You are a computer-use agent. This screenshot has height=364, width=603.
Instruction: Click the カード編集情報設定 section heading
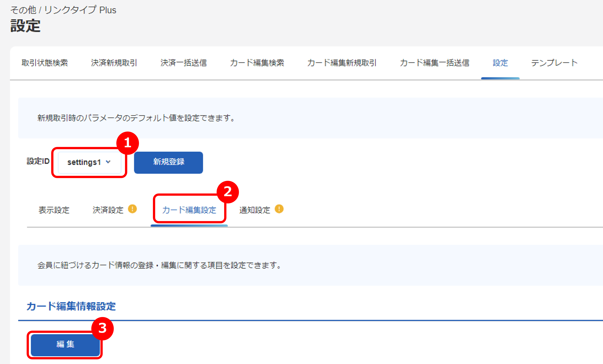71,306
